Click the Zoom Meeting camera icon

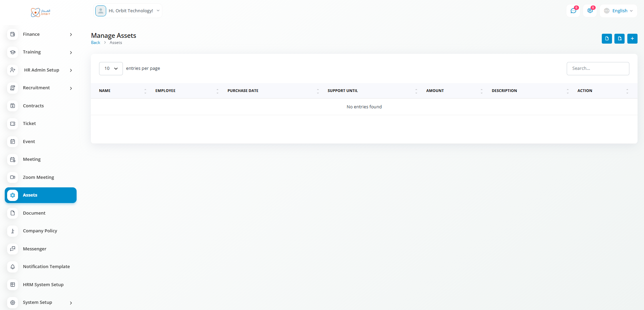tap(13, 177)
